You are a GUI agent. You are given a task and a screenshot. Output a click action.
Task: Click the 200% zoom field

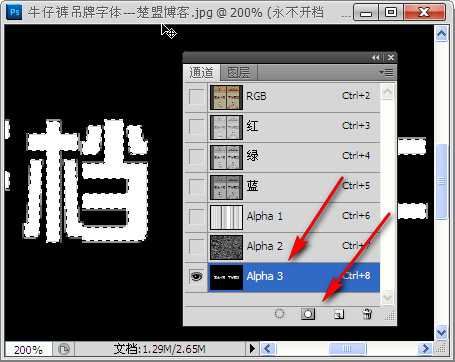tap(28, 350)
